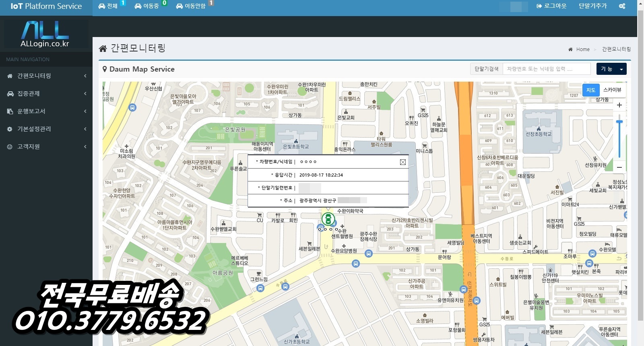Click the 간편모니터링 breadcrumb text
644x346 pixels.
[616, 49]
